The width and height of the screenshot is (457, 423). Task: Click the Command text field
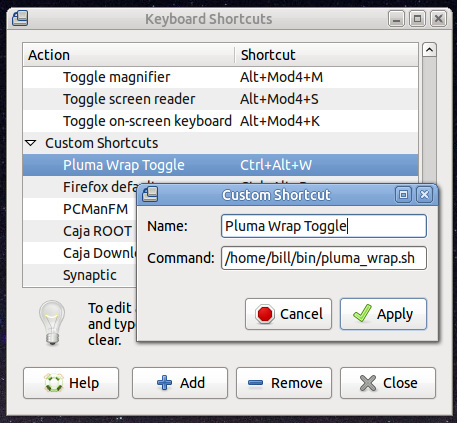click(324, 258)
